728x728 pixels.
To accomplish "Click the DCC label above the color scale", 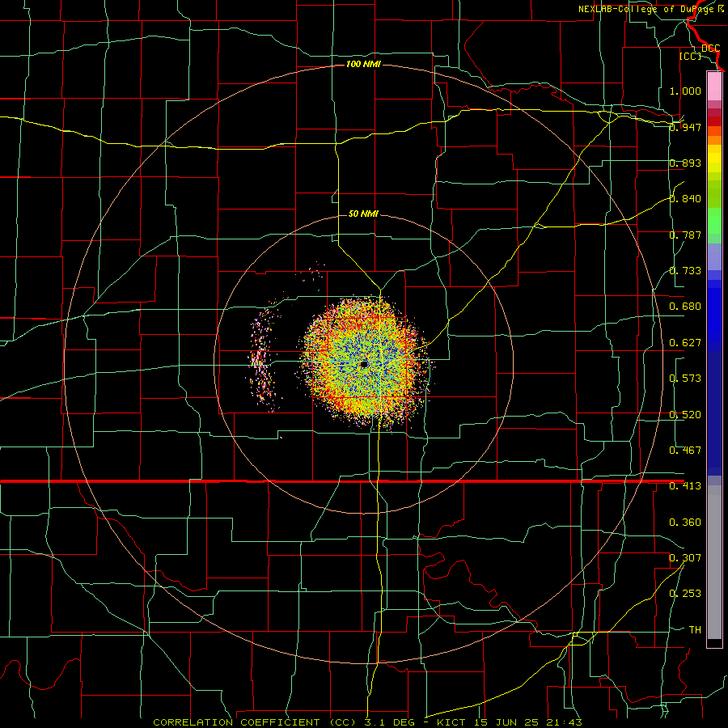I will click(710, 48).
